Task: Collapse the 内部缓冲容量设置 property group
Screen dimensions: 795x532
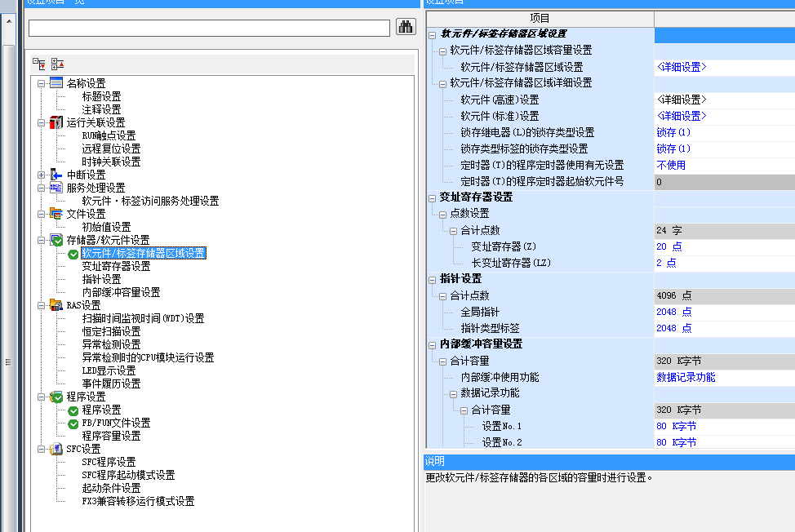Action: 433,344
